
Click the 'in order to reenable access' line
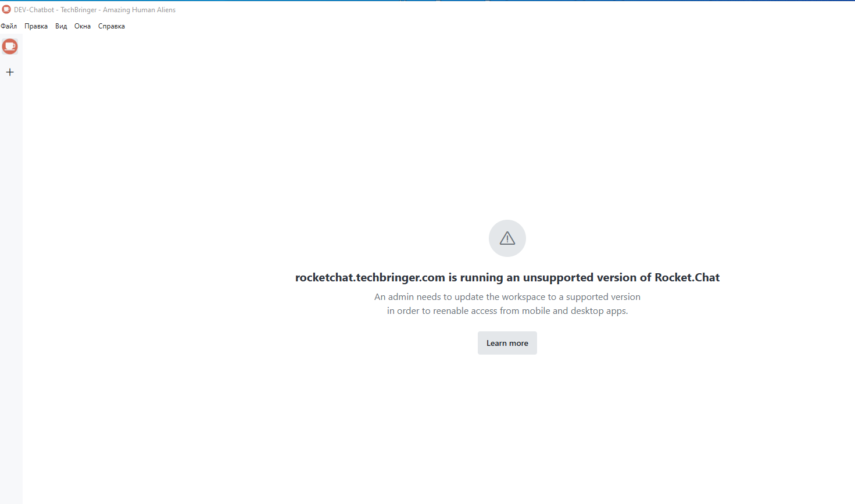[x=507, y=311]
